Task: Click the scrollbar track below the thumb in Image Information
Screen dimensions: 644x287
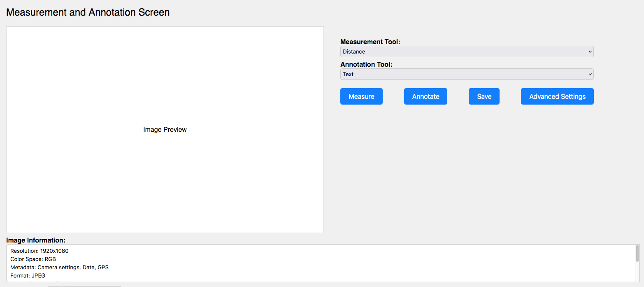Action: coord(637,272)
